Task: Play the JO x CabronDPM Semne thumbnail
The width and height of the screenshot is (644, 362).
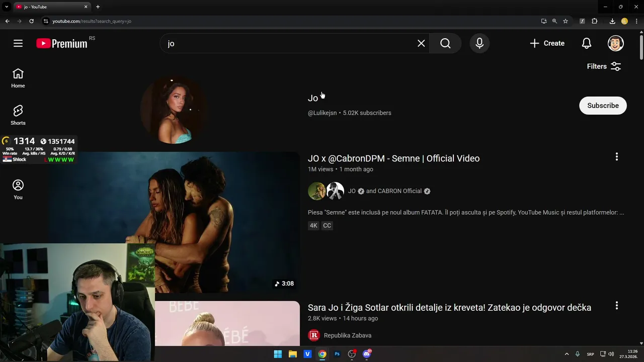Action: pyautogui.click(x=174, y=222)
